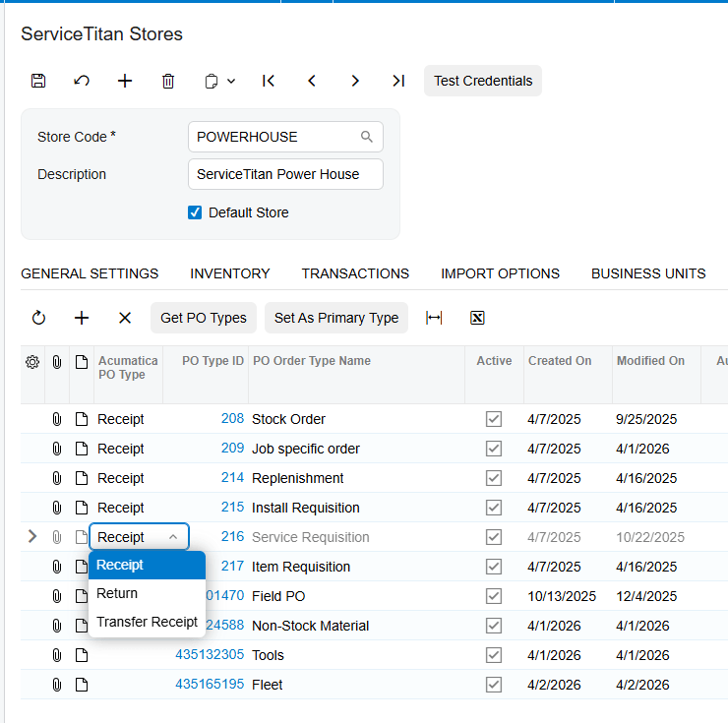This screenshot has height=723, width=728.
Task: Toggle Active checkbox for Install Requisition
Action: (494, 508)
